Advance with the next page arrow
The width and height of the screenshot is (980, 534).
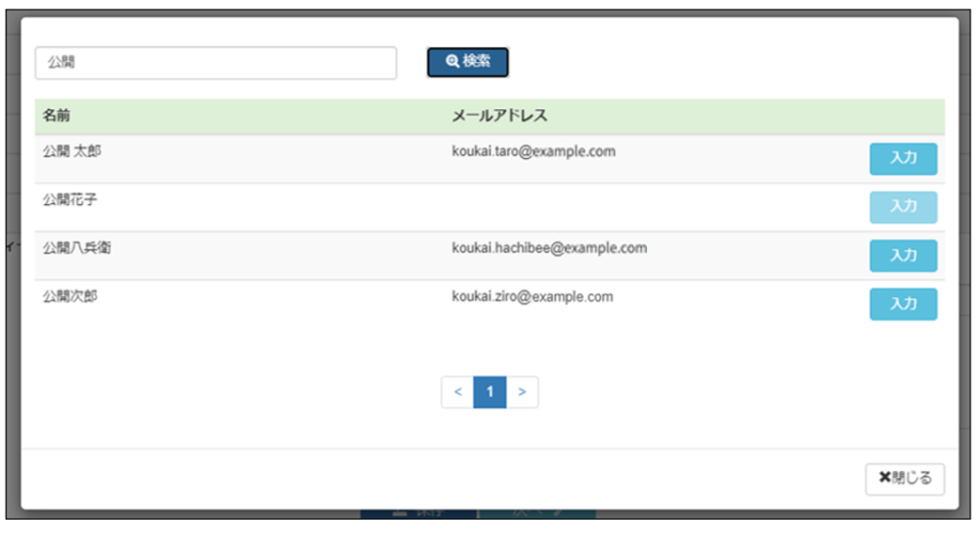522,391
